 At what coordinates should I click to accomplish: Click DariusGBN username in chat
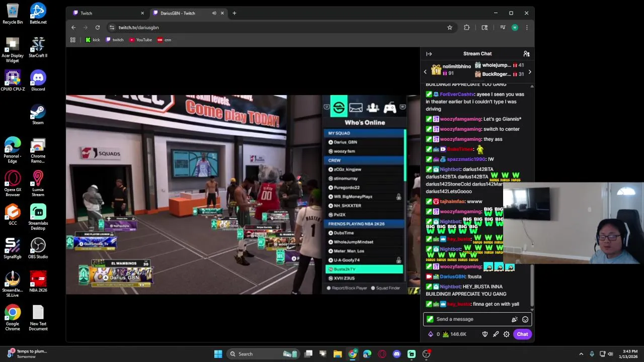point(452,277)
